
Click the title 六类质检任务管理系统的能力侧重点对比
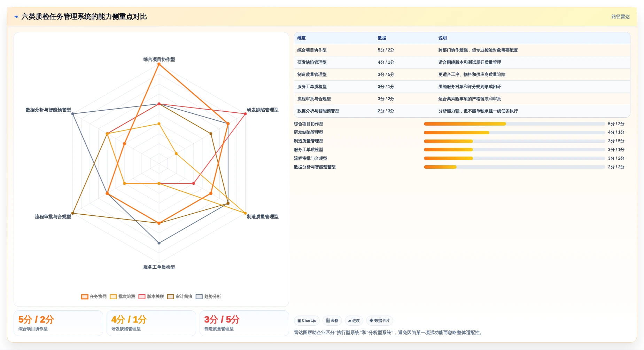click(84, 17)
